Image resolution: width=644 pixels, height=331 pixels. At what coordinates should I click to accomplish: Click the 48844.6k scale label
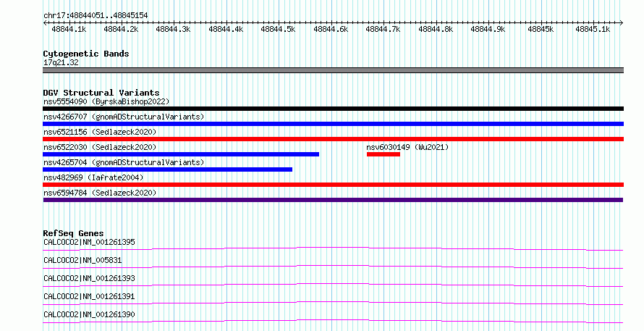tap(331, 30)
